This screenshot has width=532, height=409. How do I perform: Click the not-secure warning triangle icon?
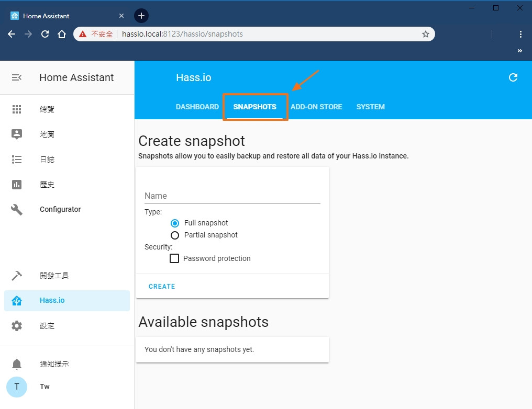point(83,34)
